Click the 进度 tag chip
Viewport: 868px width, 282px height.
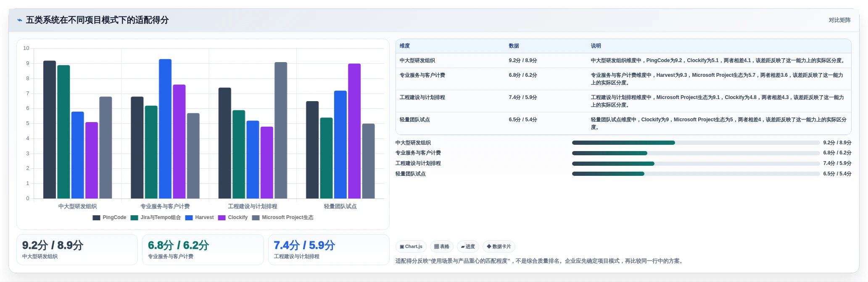[x=468, y=247]
